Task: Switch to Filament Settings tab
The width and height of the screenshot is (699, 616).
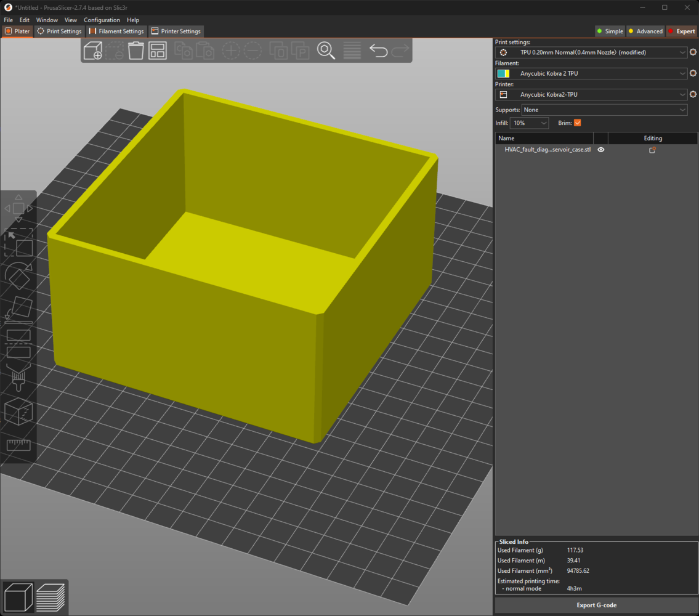Action: (x=116, y=31)
